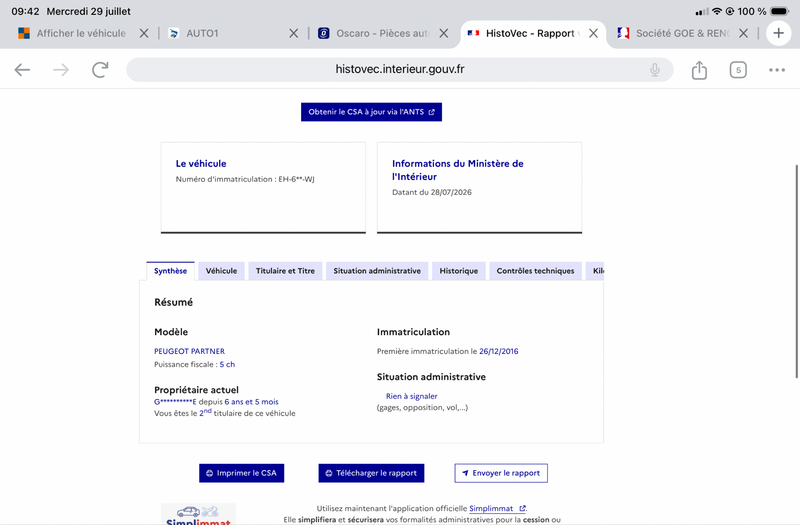Select the Synthèse tab
This screenshot has height=525, width=800.
(x=170, y=271)
